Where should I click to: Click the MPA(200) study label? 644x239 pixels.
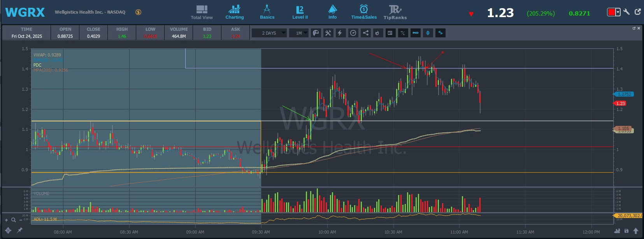coord(51,70)
